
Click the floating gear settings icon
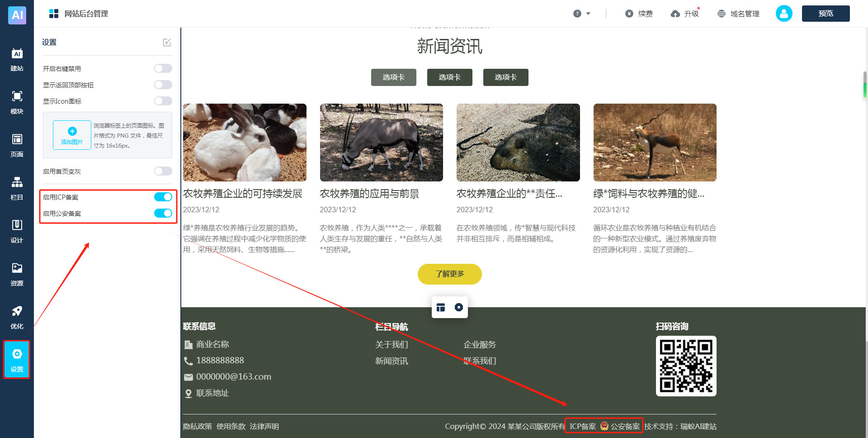(x=459, y=307)
